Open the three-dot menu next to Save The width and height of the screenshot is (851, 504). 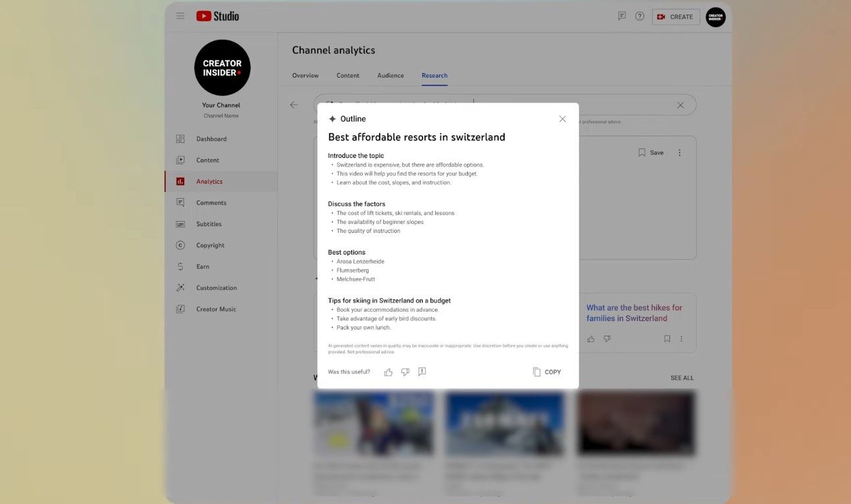tap(679, 152)
